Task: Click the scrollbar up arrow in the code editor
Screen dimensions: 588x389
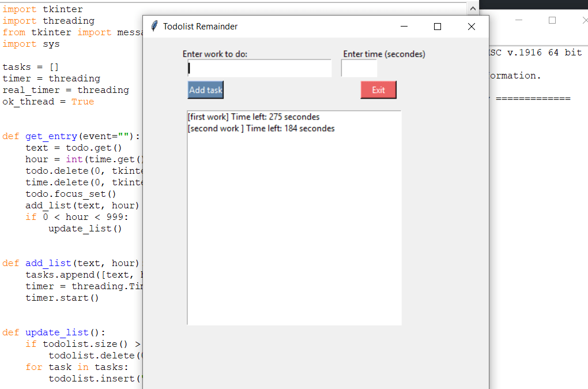Action: click(473, 7)
